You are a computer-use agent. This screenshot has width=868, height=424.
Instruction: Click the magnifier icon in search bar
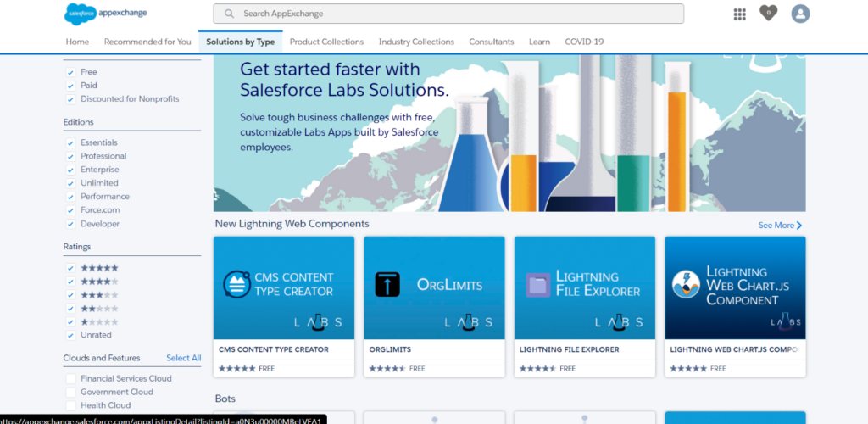pos(229,14)
